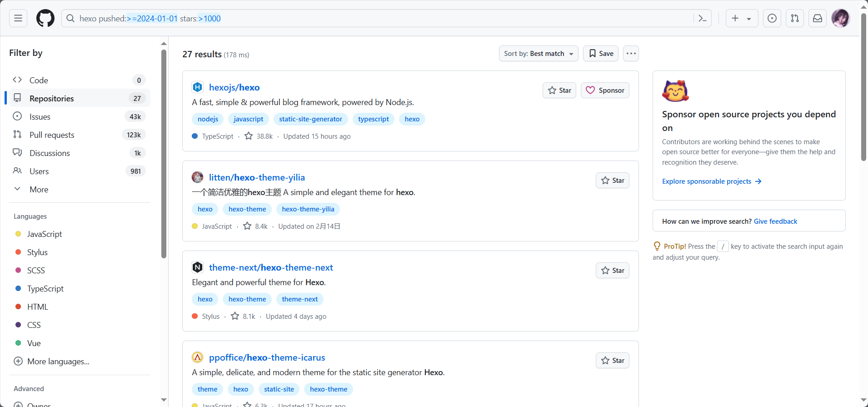Viewport: 868px width, 407px height.
Task: Open the GitHub homepage logo
Action: pos(45,18)
